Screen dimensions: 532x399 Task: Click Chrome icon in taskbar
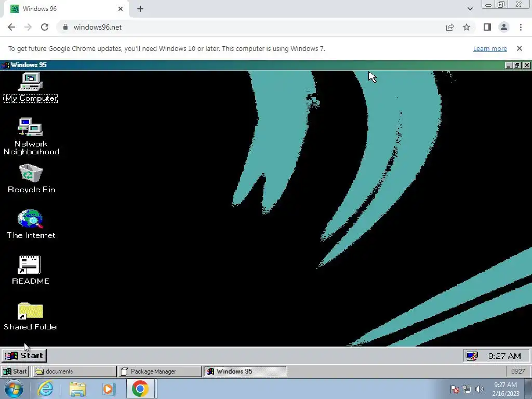[140, 389]
